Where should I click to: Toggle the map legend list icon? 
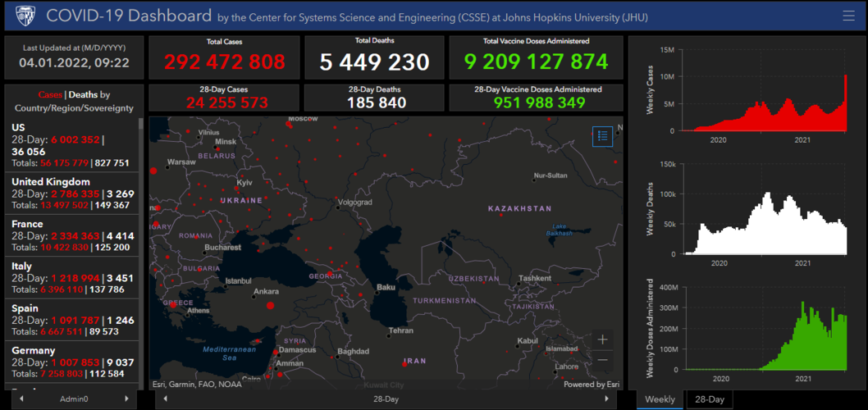point(602,136)
